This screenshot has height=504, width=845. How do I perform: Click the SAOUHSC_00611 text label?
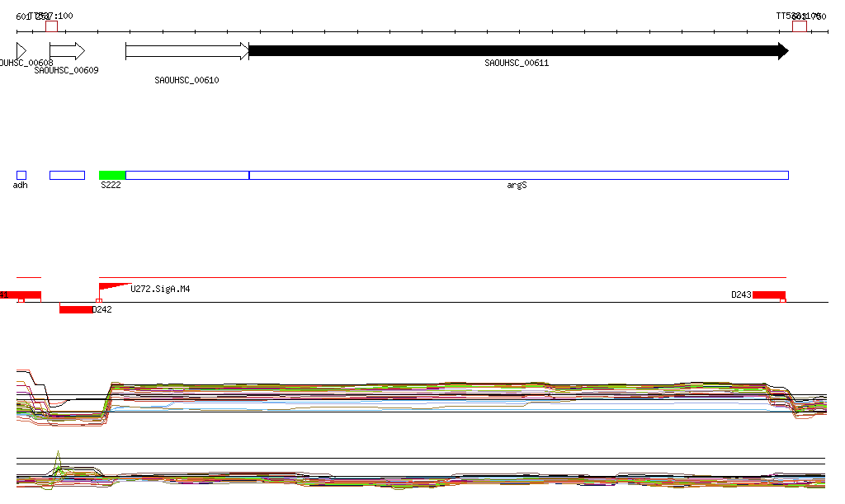[517, 63]
